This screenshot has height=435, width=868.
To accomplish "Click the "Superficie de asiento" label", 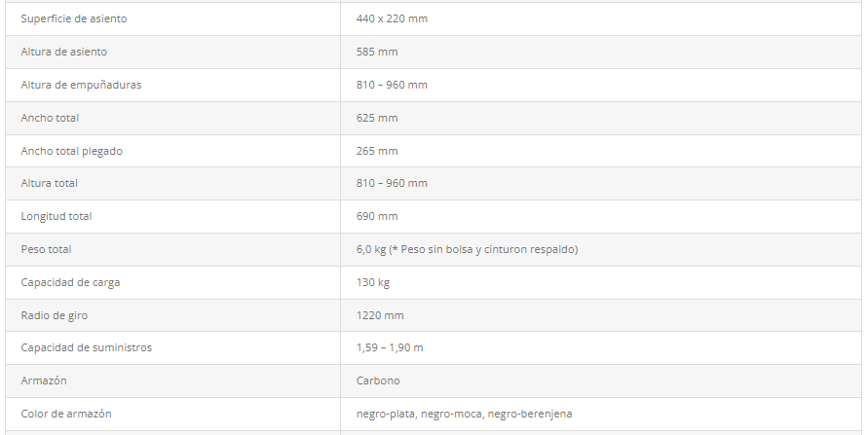I will 74,19.
